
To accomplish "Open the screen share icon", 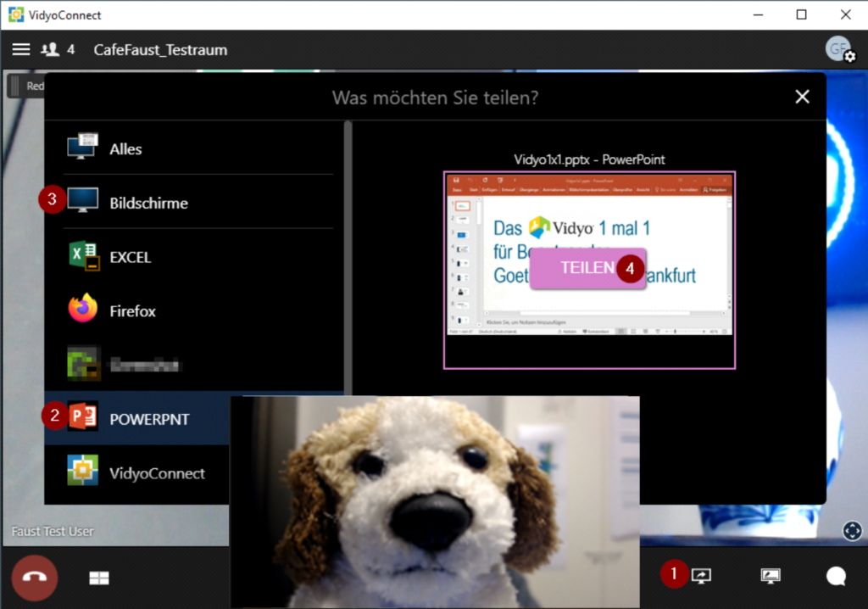I will tap(701, 576).
